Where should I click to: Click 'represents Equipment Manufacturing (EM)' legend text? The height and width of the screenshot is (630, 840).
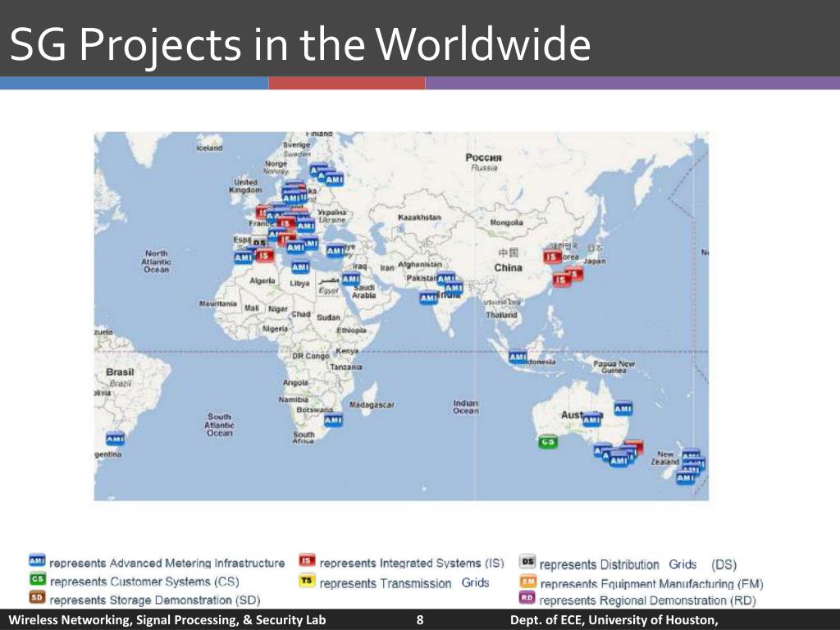click(652, 583)
